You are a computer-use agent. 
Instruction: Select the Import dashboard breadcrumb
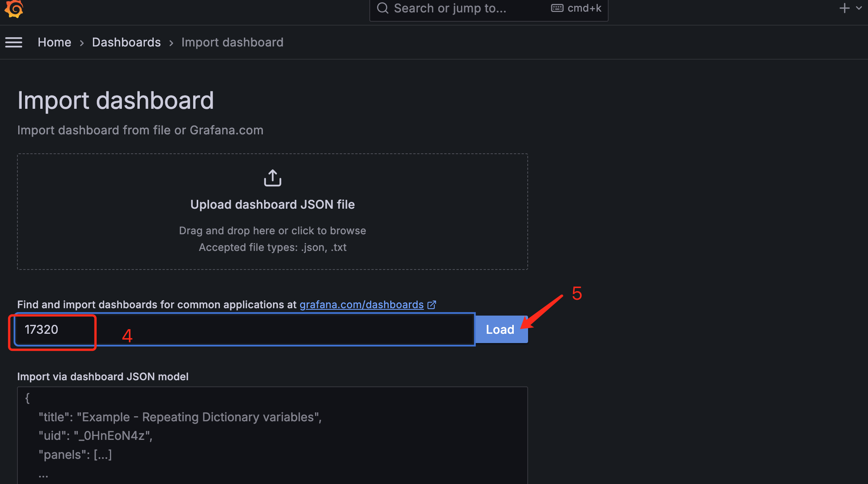[x=232, y=42]
